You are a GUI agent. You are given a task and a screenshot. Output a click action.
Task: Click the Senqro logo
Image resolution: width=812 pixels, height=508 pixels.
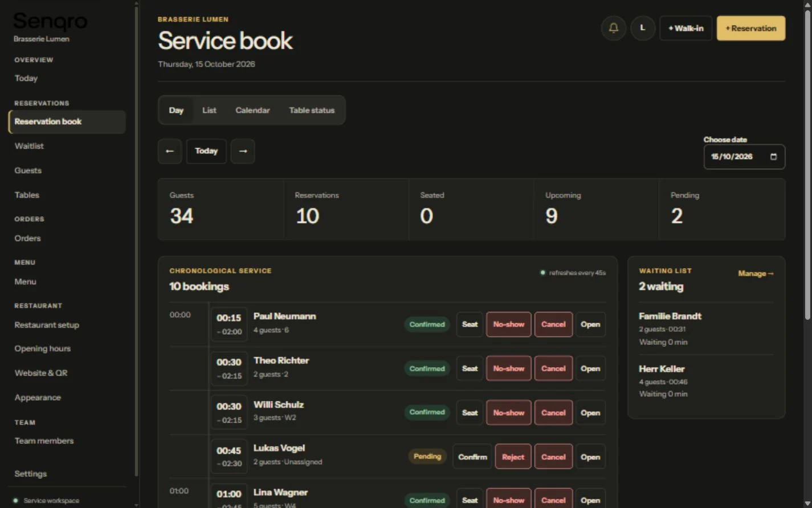click(50, 22)
